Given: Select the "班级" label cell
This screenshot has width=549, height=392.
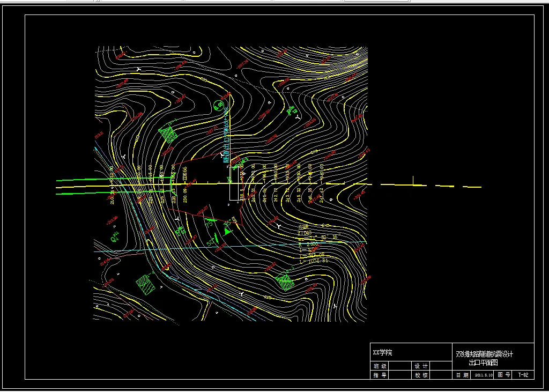Looking at the screenshot, I should 380,366.
